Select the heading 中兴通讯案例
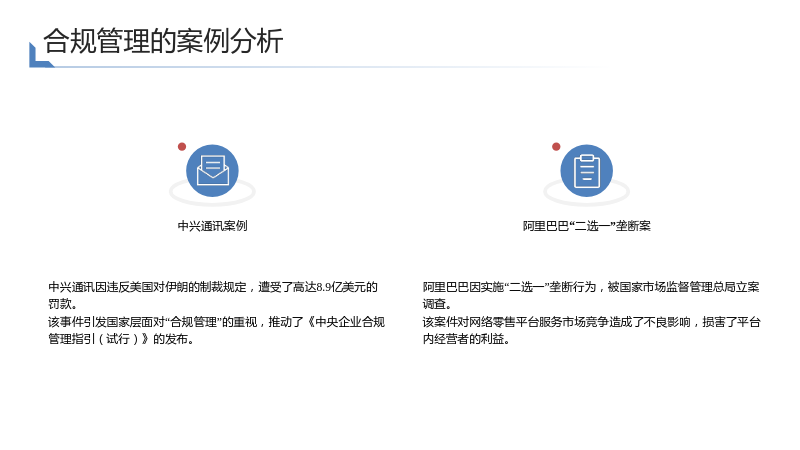The height and width of the screenshot is (450, 800). click(x=212, y=226)
